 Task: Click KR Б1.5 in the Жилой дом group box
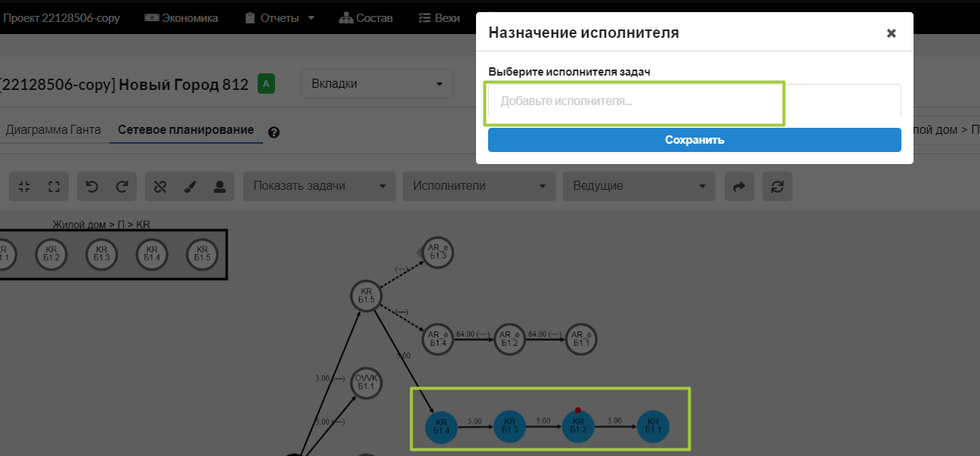(202, 254)
